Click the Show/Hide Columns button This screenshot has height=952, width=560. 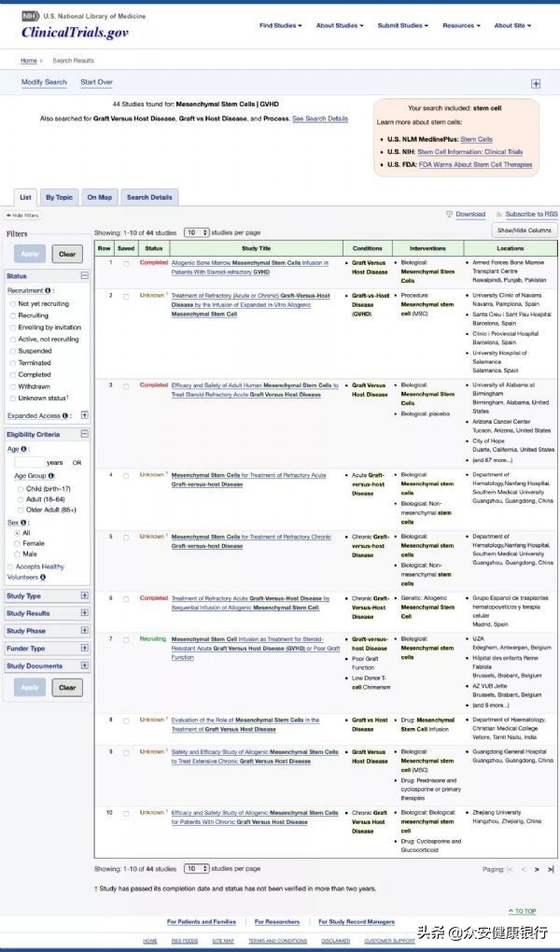coord(525,231)
